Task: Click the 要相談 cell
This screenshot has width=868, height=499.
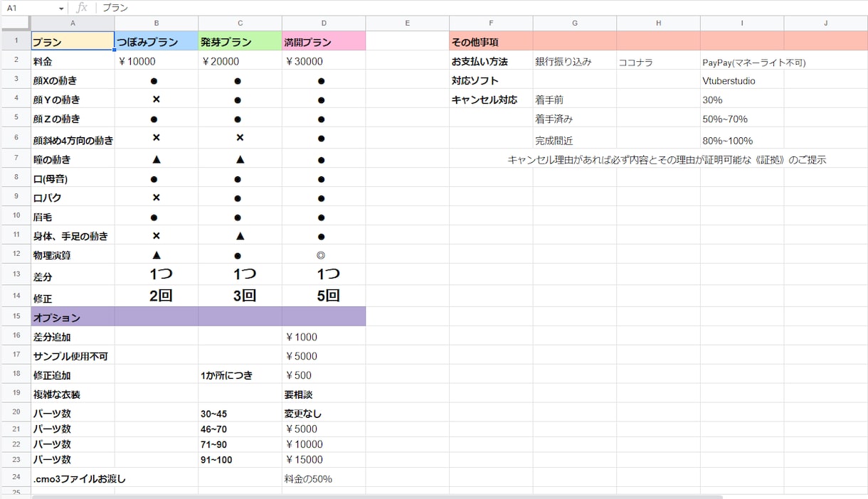Action: 324,395
